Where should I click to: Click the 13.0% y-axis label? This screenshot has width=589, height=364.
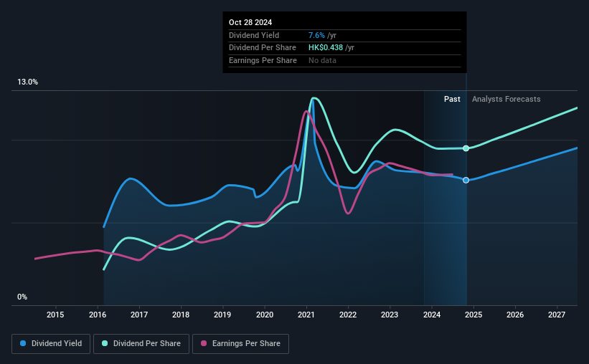[x=27, y=82]
